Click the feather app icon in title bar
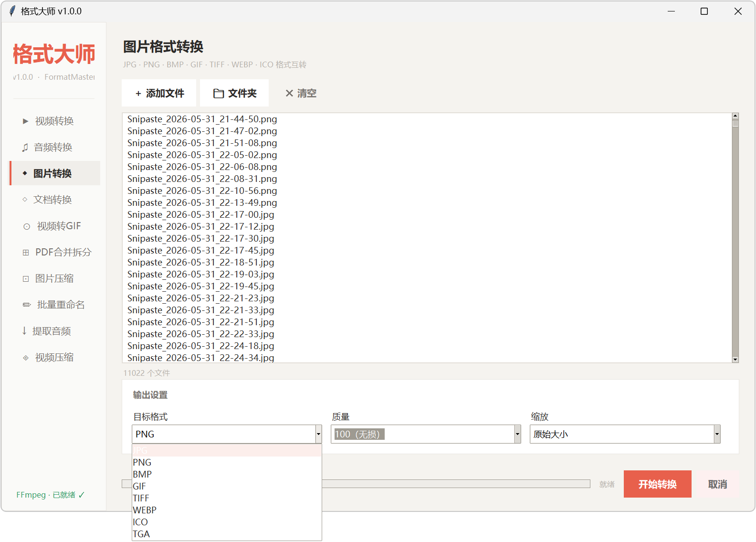The height and width of the screenshot is (542, 756). [x=12, y=11]
